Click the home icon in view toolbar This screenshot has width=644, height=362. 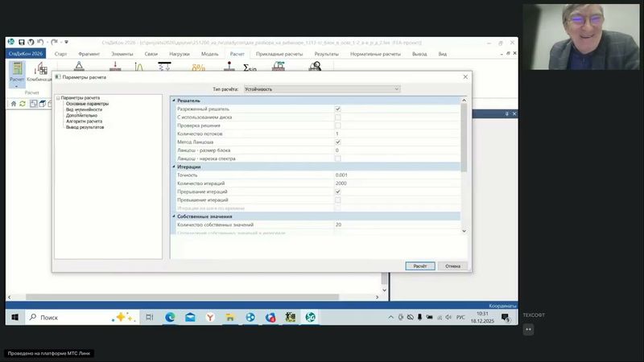tap(13, 104)
